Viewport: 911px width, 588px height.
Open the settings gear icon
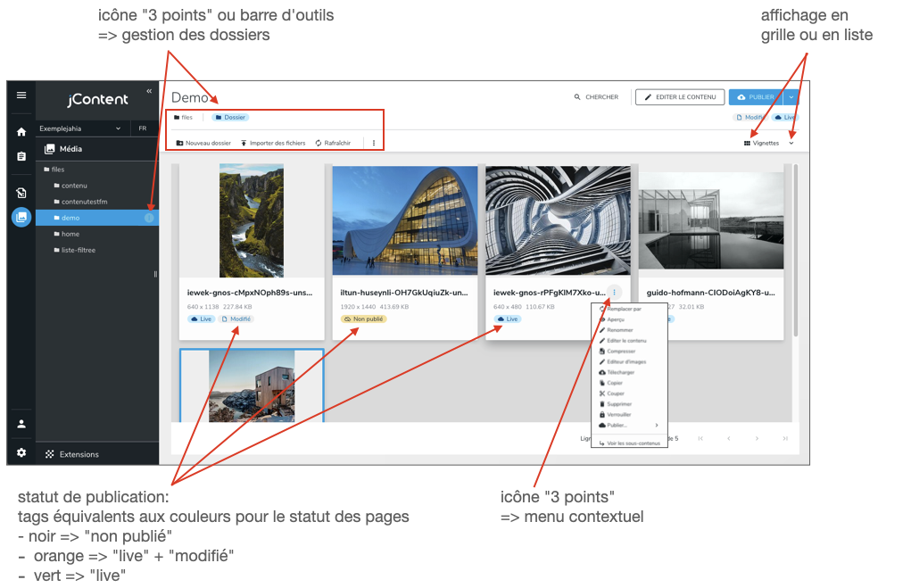tap(21, 453)
